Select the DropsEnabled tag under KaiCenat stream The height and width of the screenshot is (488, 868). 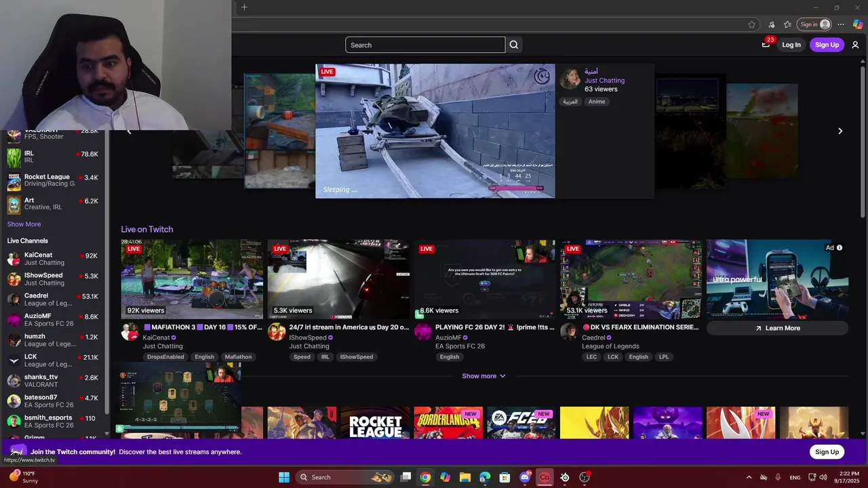point(165,357)
